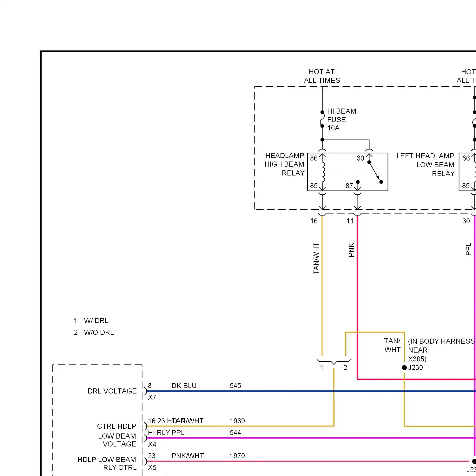Click relay terminal 87 label
This screenshot has height=476, width=476.
click(x=349, y=186)
